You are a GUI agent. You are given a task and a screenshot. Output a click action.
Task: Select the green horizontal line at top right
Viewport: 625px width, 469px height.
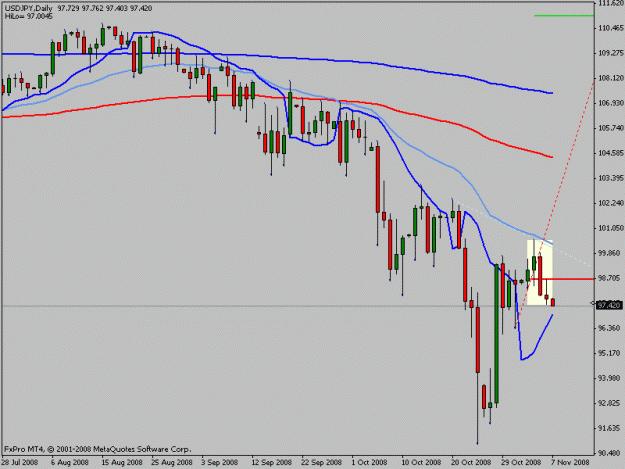(564, 16)
